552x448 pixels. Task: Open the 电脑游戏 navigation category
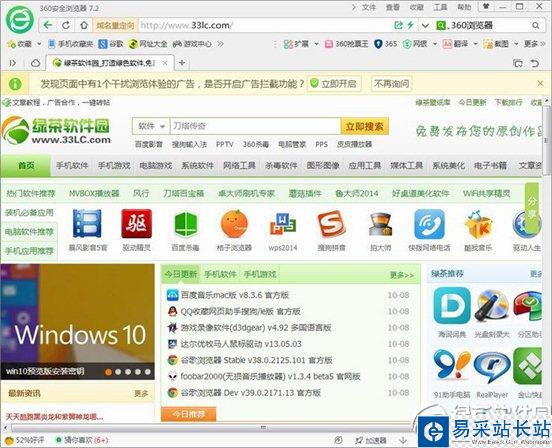click(x=156, y=165)
